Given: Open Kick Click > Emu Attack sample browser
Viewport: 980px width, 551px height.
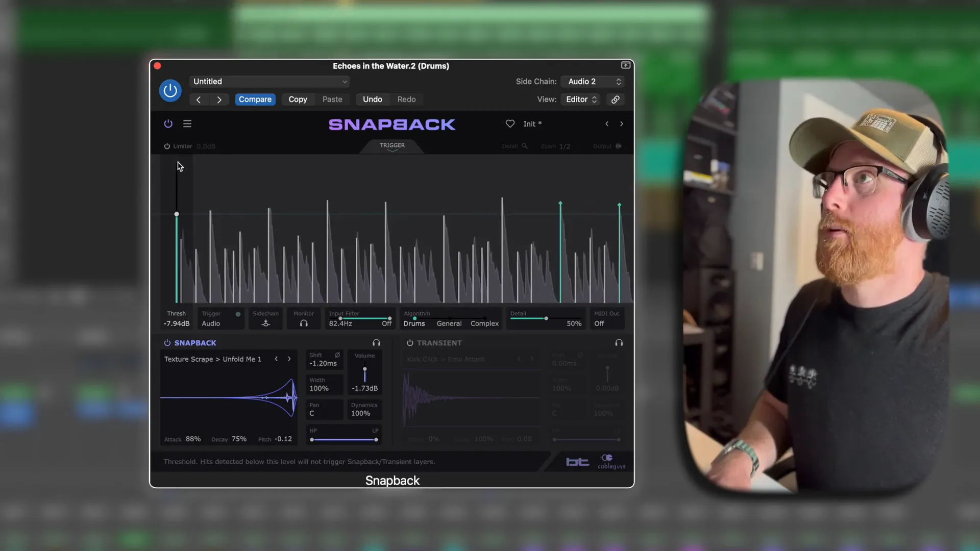Looking at the screenshot, I should tap(446, 359).
